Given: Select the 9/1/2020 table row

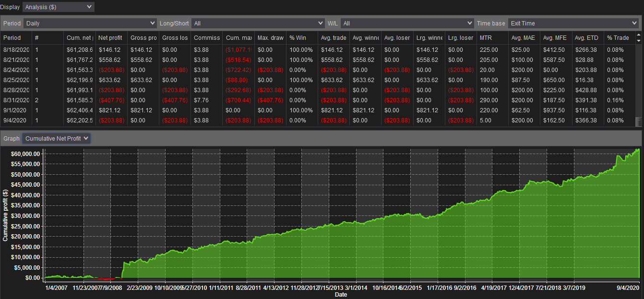Looking at the screenshot, I should (x=318, y=110).
